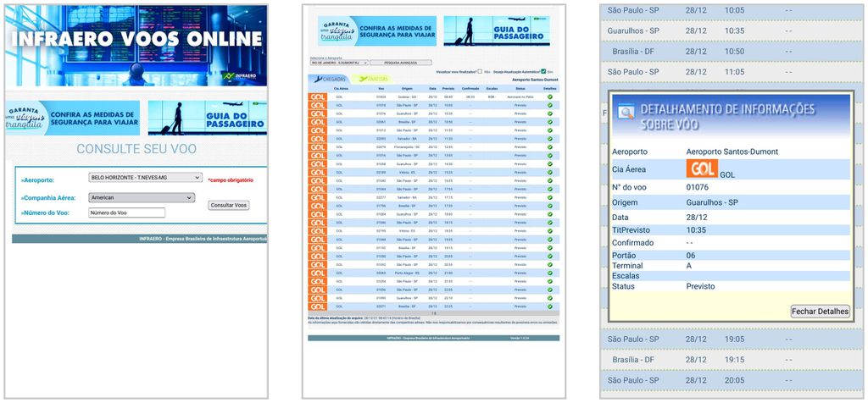This screenshot has height=403, width=868.
Task: Uncheck automatic update 'Sim' checkbox
Action: 543,71
